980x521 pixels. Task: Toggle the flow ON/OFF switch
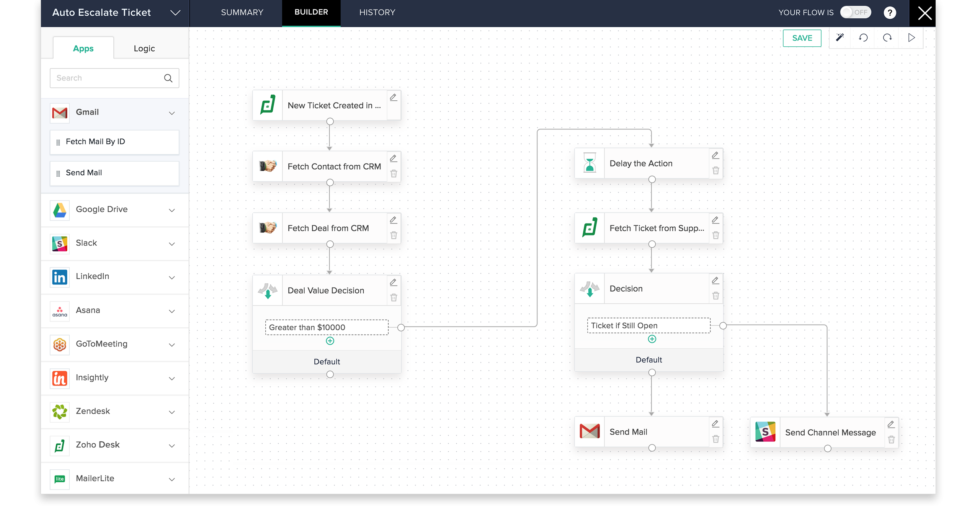point(855,12)
